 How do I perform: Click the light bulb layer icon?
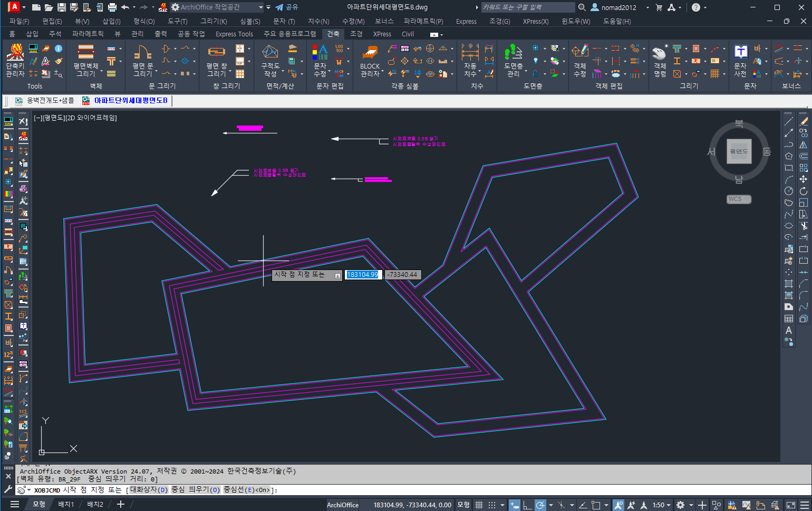point(536,61)
